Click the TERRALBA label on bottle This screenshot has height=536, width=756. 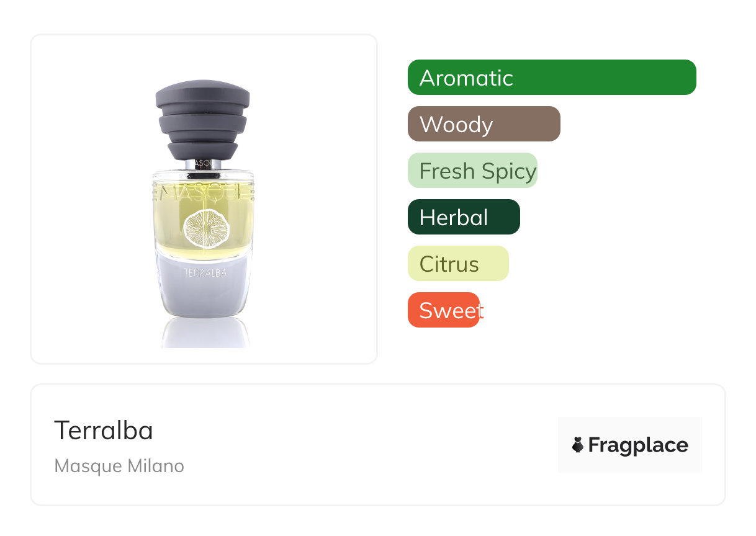(205, 272)
